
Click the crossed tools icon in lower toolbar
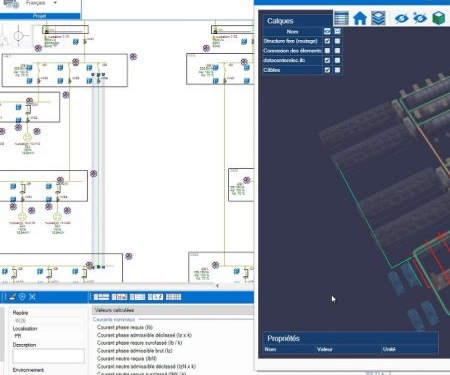tap(32, 297)
